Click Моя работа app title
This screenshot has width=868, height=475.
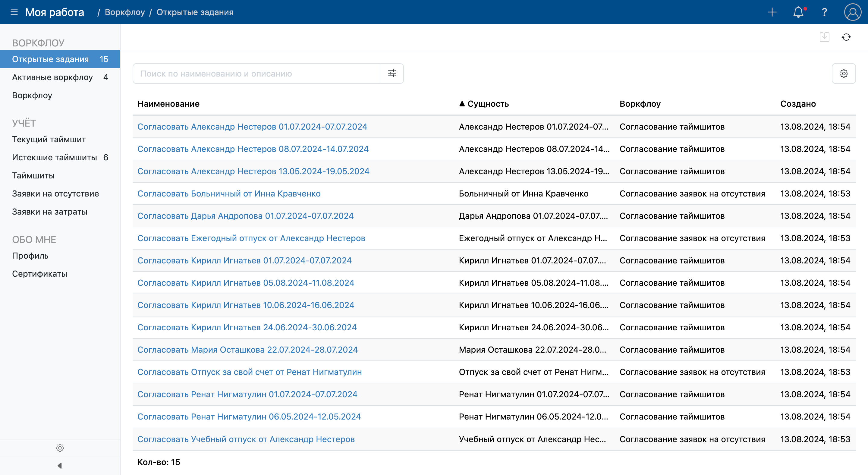coord(55,12)
